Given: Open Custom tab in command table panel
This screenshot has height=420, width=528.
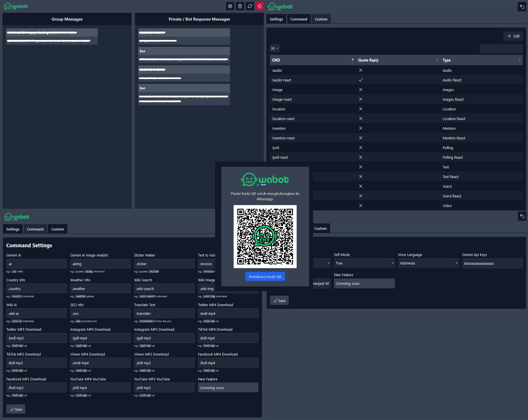Looking at the screenshot, I should (x=321, y=19).
